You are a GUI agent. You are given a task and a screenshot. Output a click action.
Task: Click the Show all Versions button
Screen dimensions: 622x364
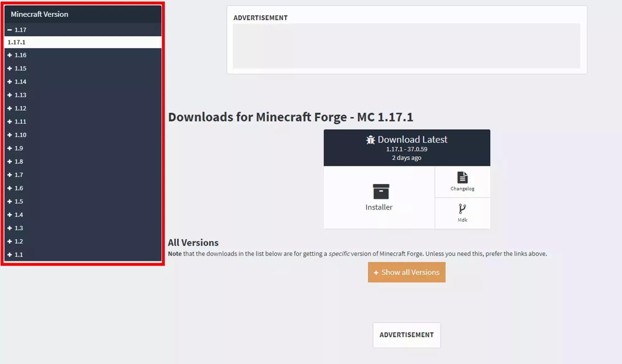(x=406, y=272)
